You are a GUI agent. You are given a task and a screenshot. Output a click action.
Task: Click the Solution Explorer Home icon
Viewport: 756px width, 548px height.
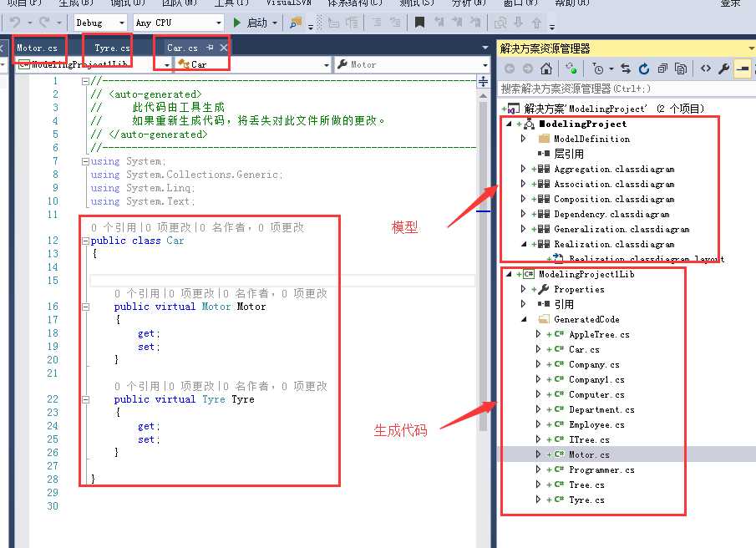pyautogui.click(x=546, y=69)
